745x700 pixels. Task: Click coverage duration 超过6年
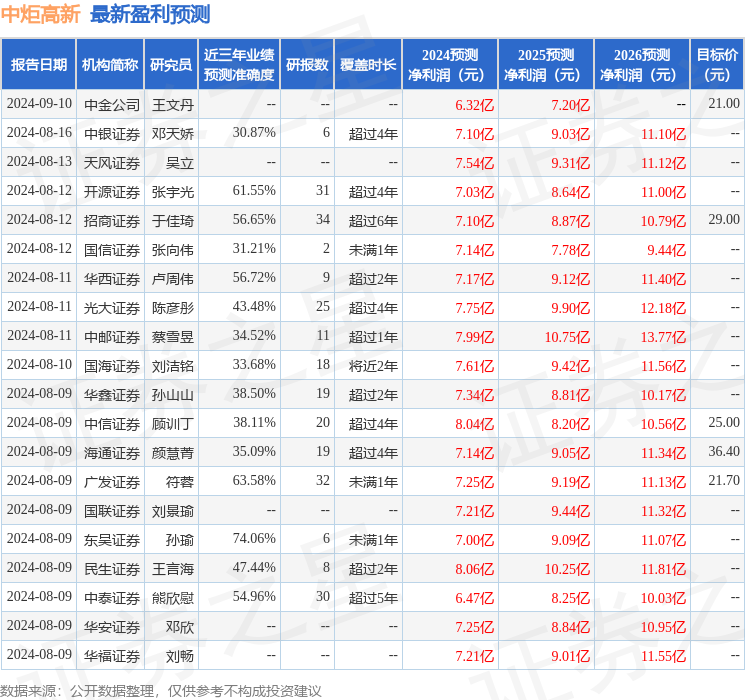pos(373,221)
